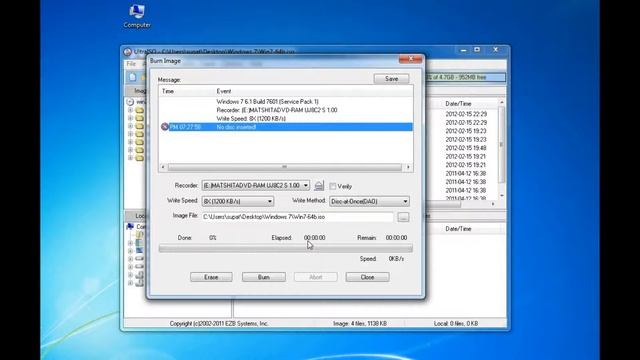Open the Recorder drive dropdown

tap(306, 185)
